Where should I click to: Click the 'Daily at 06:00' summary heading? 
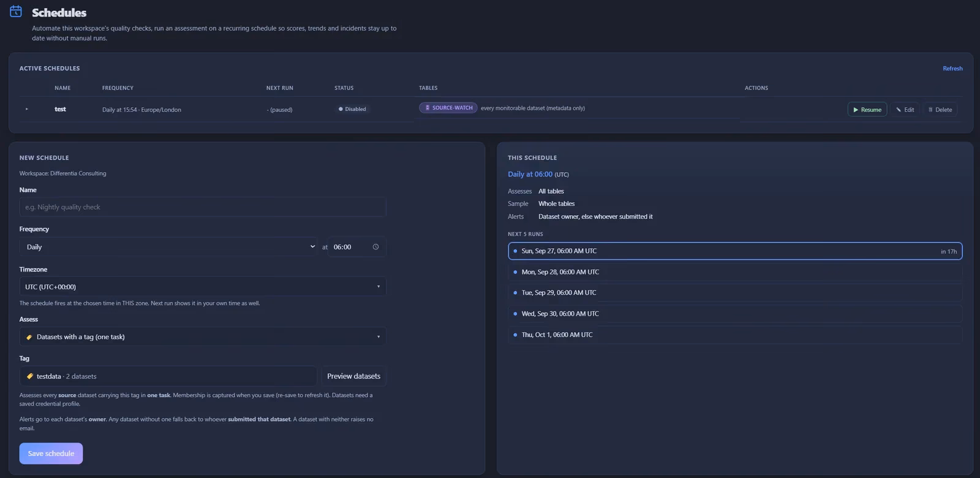[530, 174]
